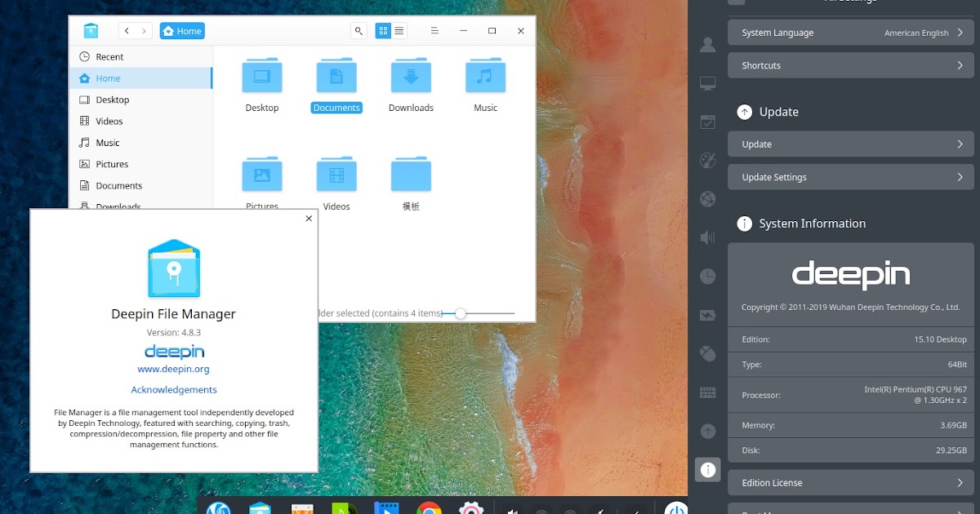Open the Mouse settings icon in Control Center

(x=707, y=353)
